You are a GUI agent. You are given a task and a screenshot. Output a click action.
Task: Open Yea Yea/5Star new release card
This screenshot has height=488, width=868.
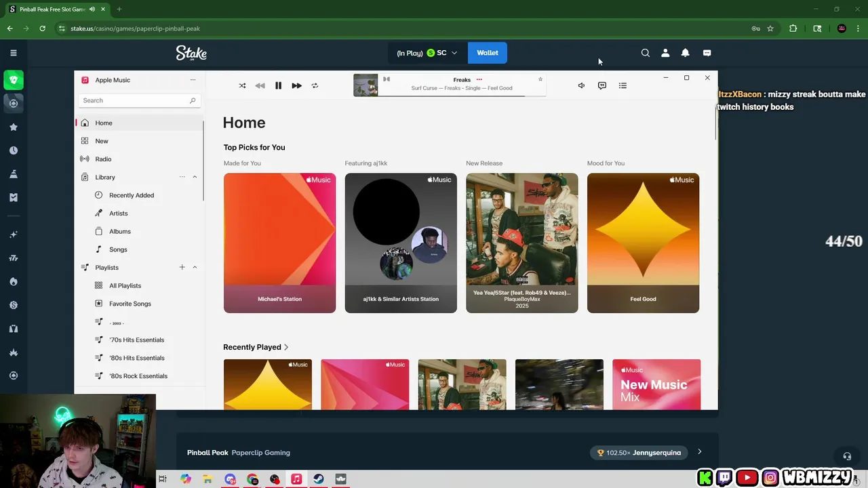pos(522,243)
